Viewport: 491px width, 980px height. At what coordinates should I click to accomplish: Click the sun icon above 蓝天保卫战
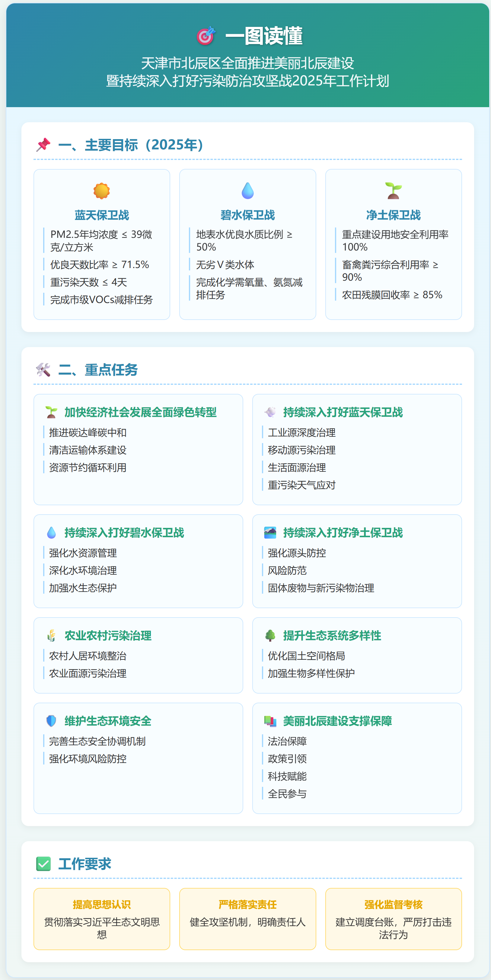(x=101, y=191)
